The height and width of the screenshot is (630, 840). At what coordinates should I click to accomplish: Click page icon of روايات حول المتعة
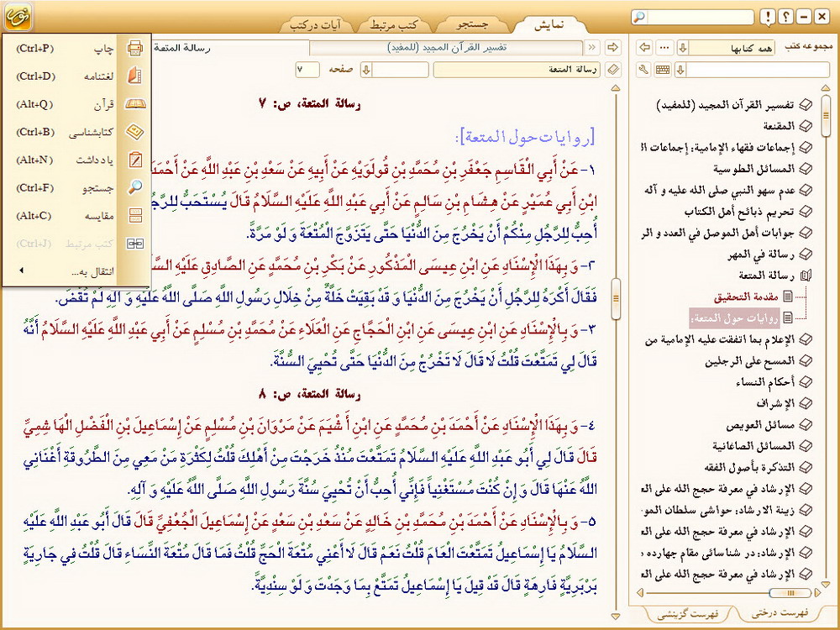[788, 318]
